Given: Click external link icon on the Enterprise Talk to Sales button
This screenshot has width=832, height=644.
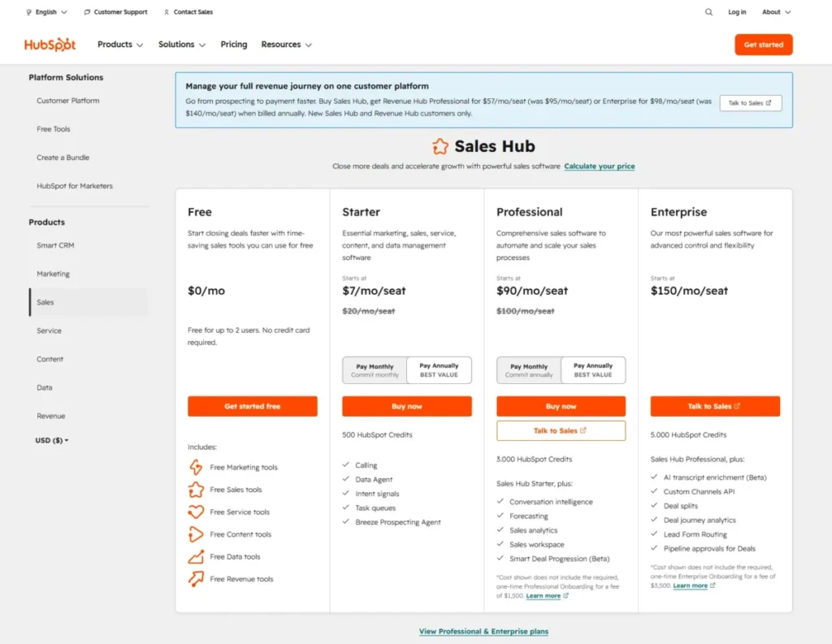Looking at the screenshot, I should (x=737, y=406).
